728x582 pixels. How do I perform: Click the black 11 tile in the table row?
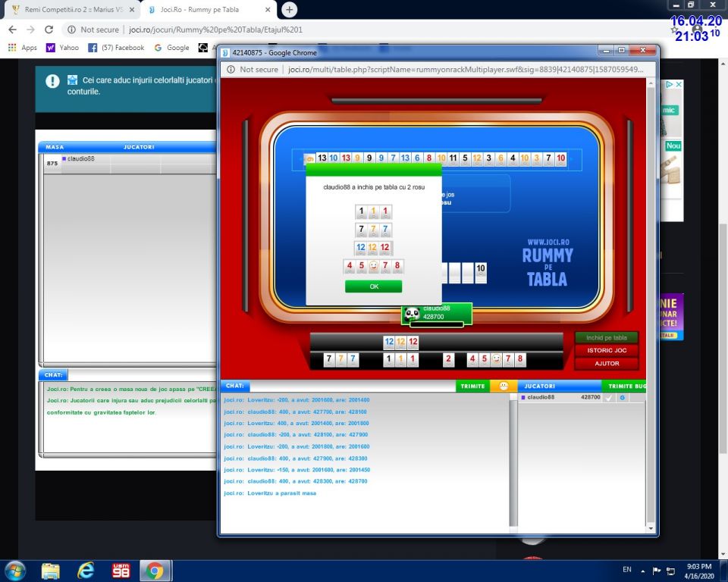pyautogui.click(x=453, y=158)
